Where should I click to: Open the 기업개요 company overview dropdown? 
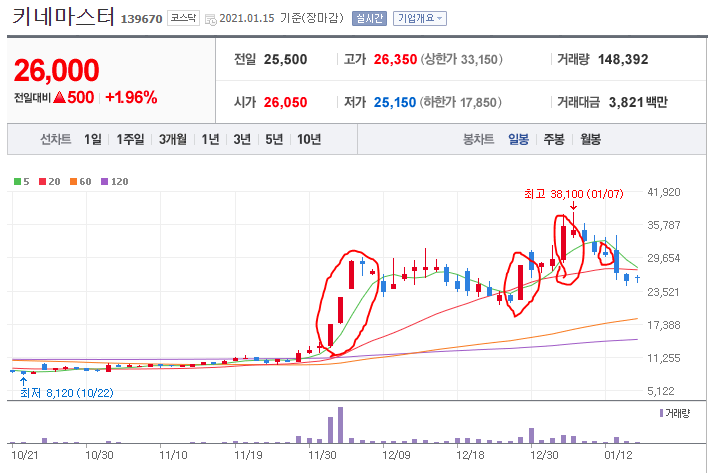(x=419, y=19)
